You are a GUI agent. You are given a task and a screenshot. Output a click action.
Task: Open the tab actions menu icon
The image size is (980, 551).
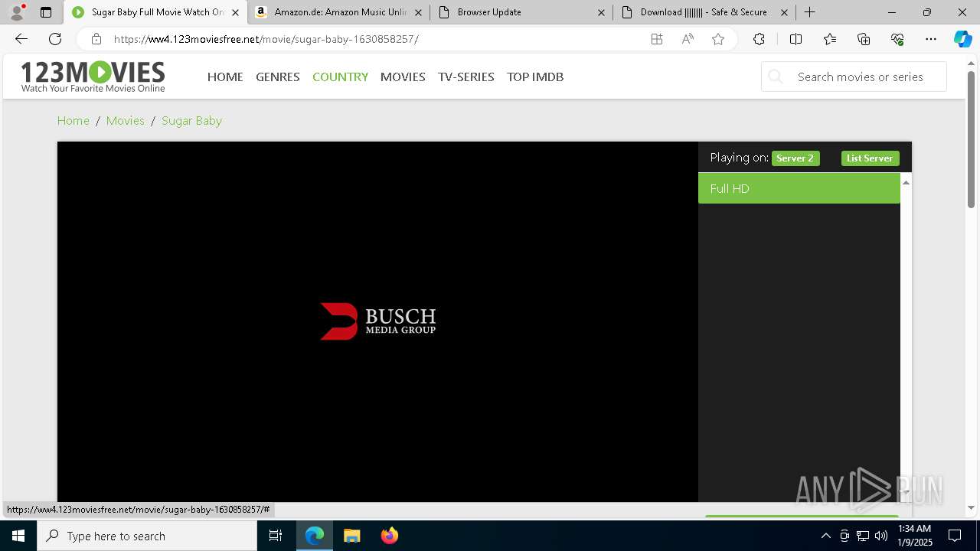click(46, 12)
